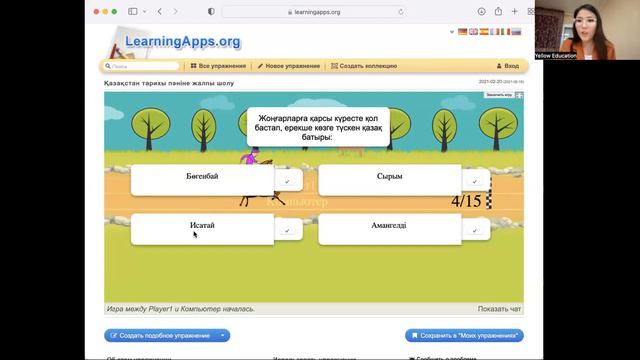
Task: Click the fullscreen icon at the game's corner
Action: tap(519, 95)
